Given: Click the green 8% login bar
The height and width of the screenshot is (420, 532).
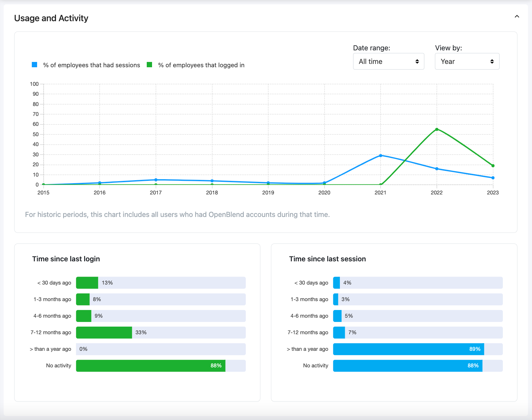Looking at the screenshot, I should (83, 299).
